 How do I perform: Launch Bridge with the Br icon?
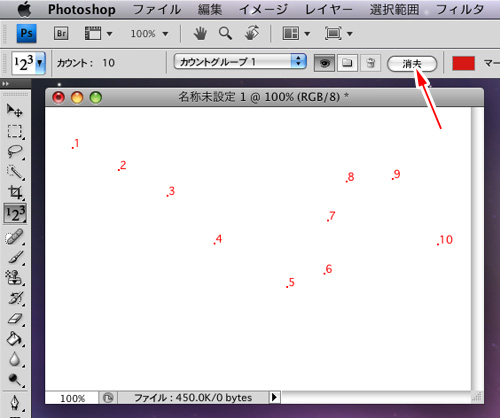tap(61, 33)
